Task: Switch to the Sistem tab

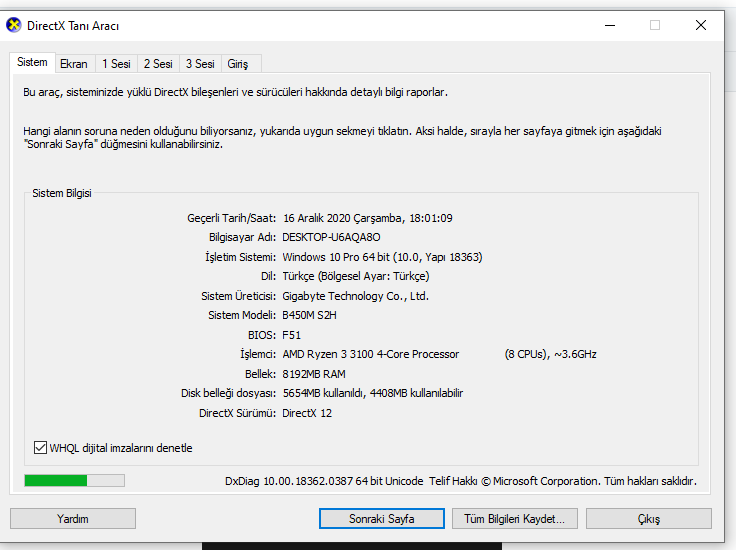Action: (32, 62)
